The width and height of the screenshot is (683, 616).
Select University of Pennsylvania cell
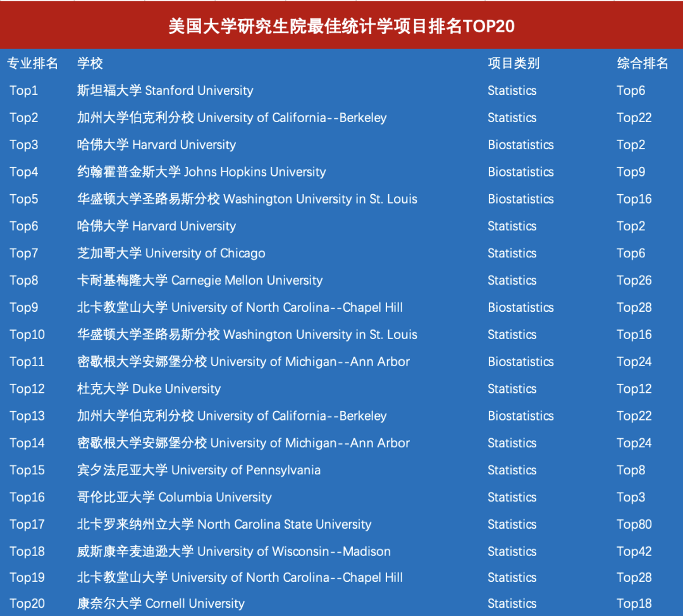[x=199, y=470]
